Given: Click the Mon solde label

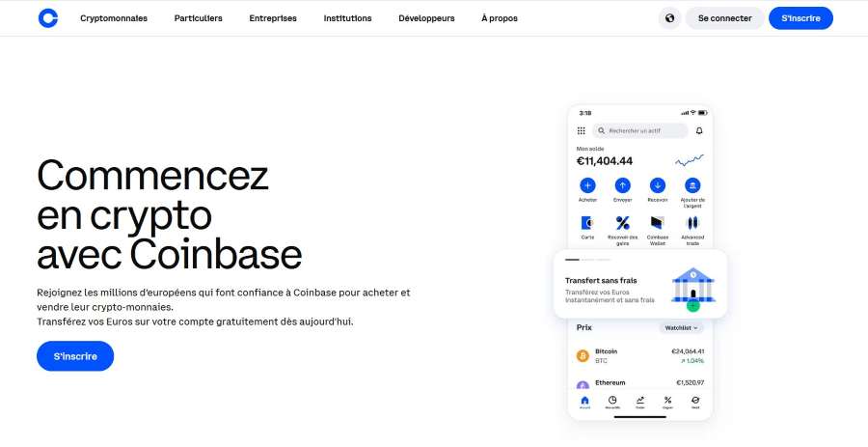Looking at the screenshot, I should tap(590, 149).
